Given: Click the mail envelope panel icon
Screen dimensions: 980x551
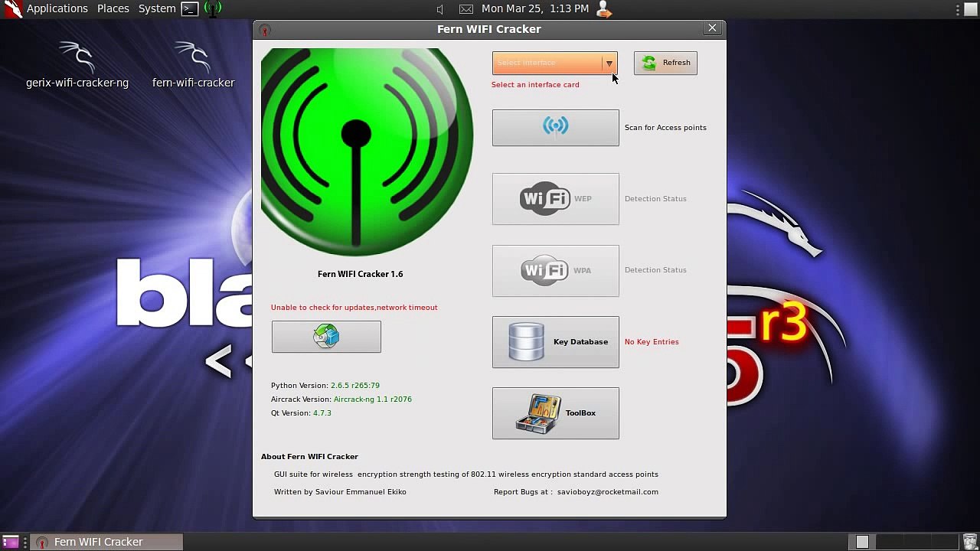Looking at the screenshot, I should point(465,9).
